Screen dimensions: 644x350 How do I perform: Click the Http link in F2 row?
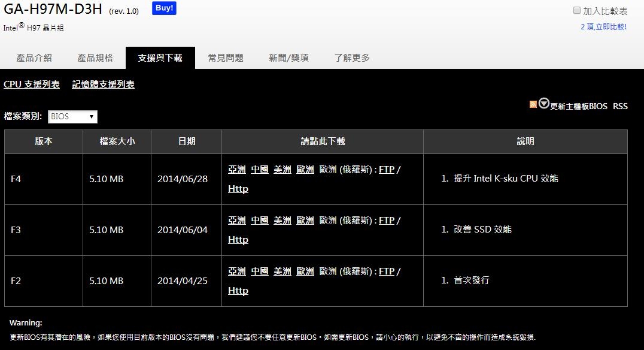[x=238, y=291]
